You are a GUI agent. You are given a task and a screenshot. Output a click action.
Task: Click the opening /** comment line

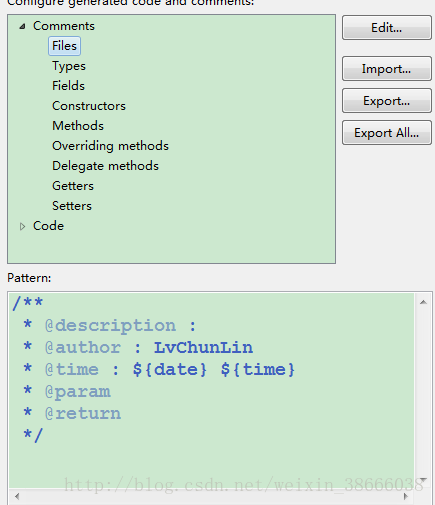pos(28,303)
